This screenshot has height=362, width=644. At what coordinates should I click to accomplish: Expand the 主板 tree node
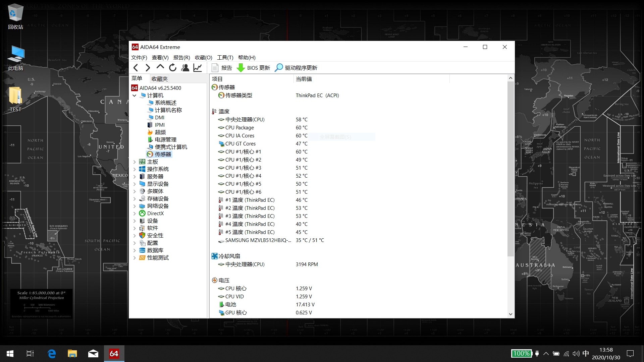pyautogui.click(x=135, y=162)
